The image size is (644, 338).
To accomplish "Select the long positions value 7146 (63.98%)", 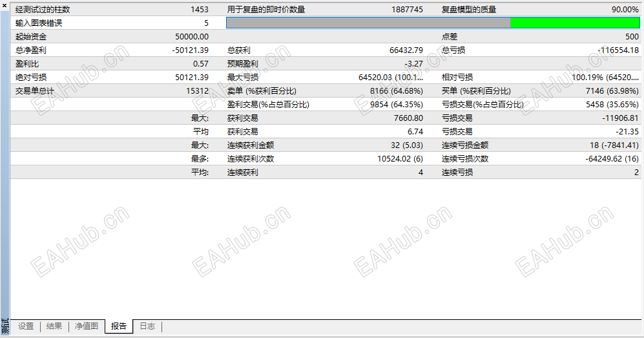I will click(612, 90).
